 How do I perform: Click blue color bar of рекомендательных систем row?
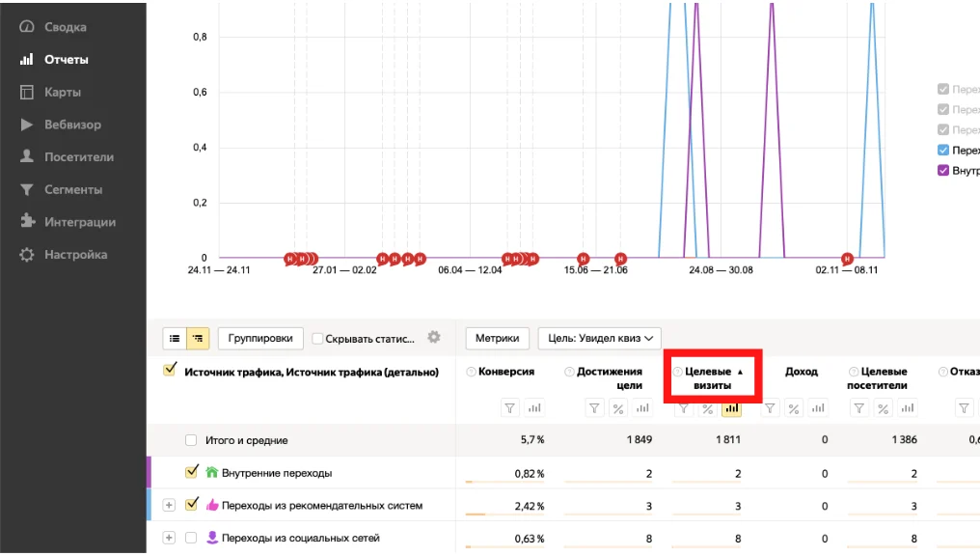pyautogui.click(x=149, y=505)
